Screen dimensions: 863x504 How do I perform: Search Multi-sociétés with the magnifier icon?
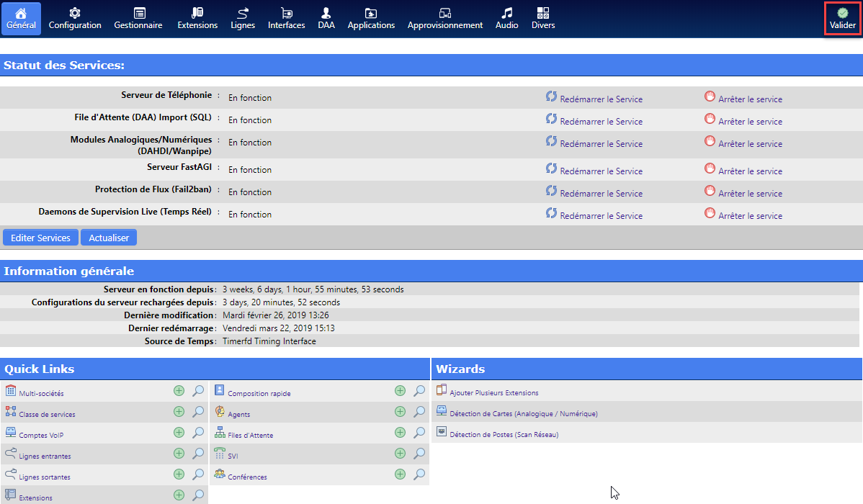198,391
